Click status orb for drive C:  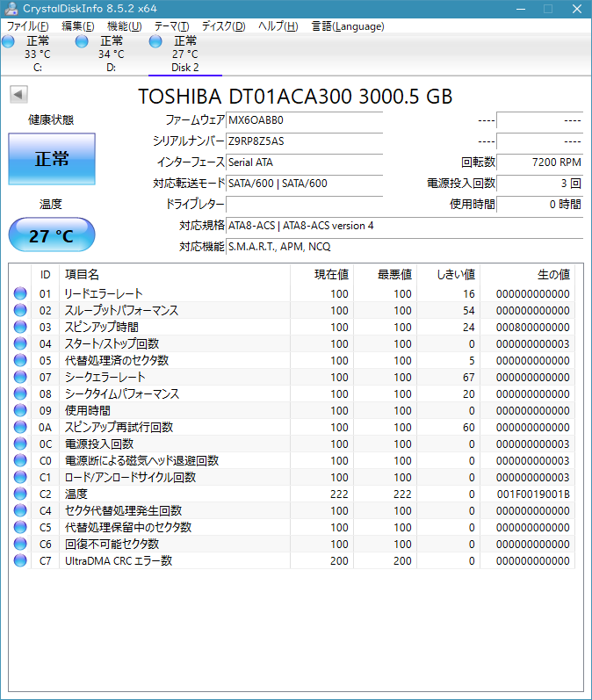(x=8, y=41)
